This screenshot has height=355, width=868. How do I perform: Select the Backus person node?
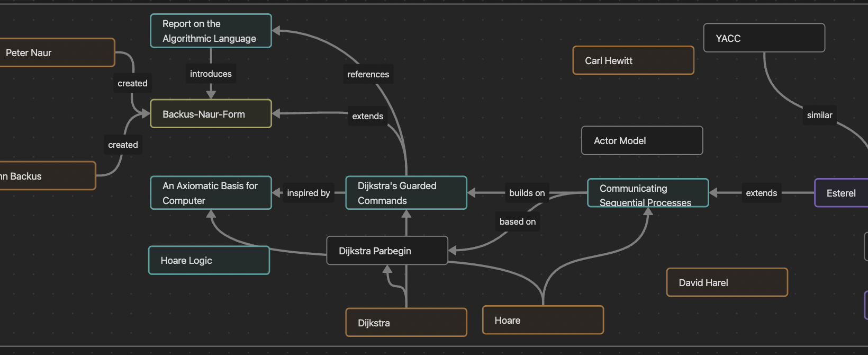click(x=47, y=175)
